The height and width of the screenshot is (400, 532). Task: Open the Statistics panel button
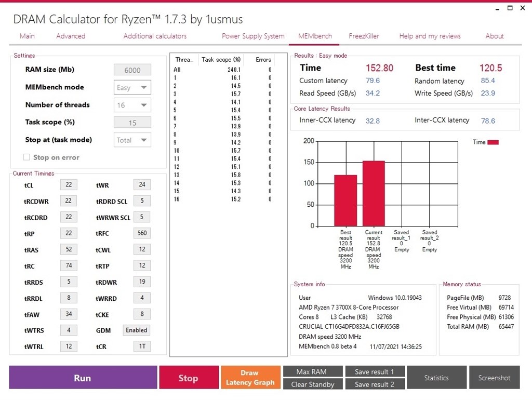click(436, 377)
